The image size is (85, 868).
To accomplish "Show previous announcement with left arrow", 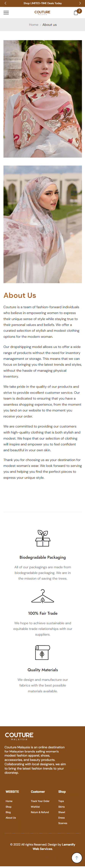I will pyautogui.click(x=5, y=3).
